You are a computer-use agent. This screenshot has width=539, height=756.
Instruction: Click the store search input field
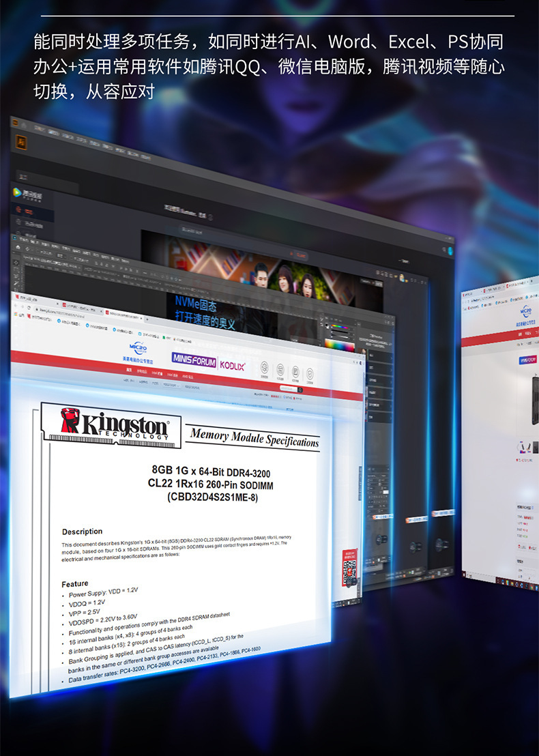point(288,388)
